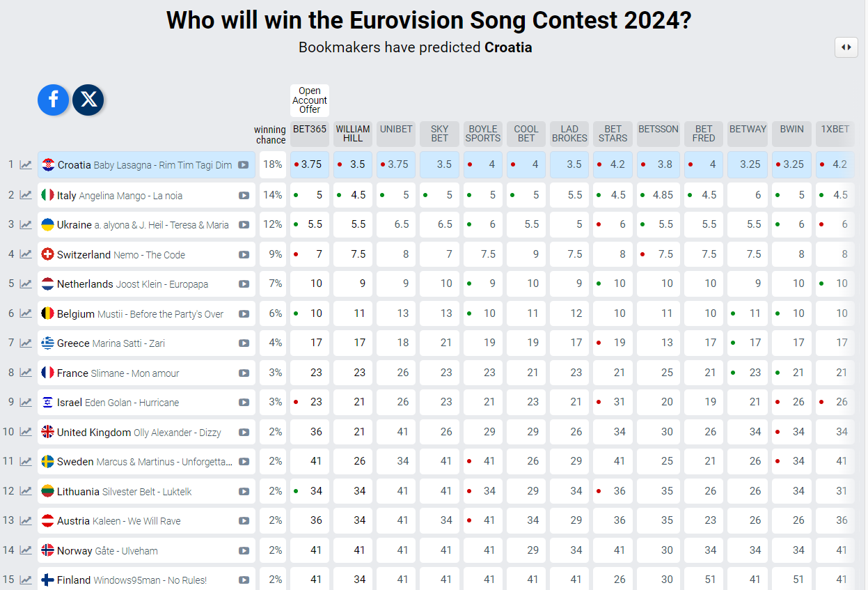The image size is (868, 590).
Task: Click the Open Account Offer label
Action: pos(310,100)
